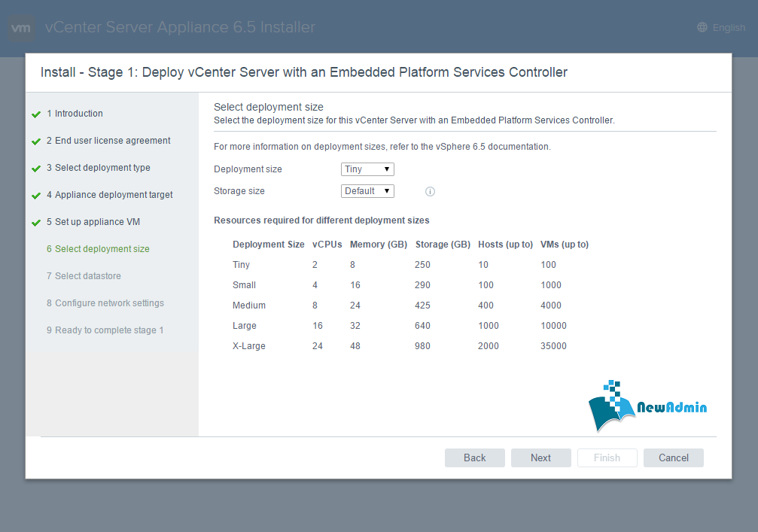Click checkmark next to Set up appliance VM
The height and width of the screenshot is (532, 758).
click(x=36, y=223)
